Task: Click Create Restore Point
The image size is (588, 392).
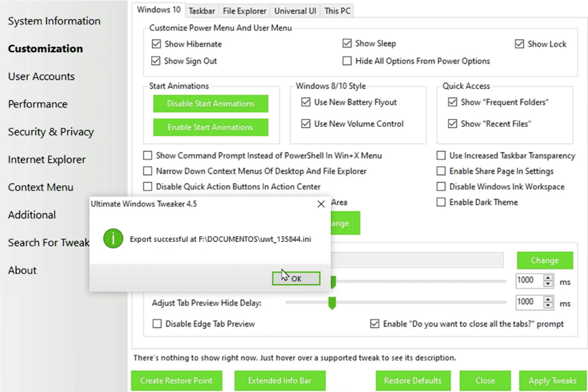Action: [176, 380]
